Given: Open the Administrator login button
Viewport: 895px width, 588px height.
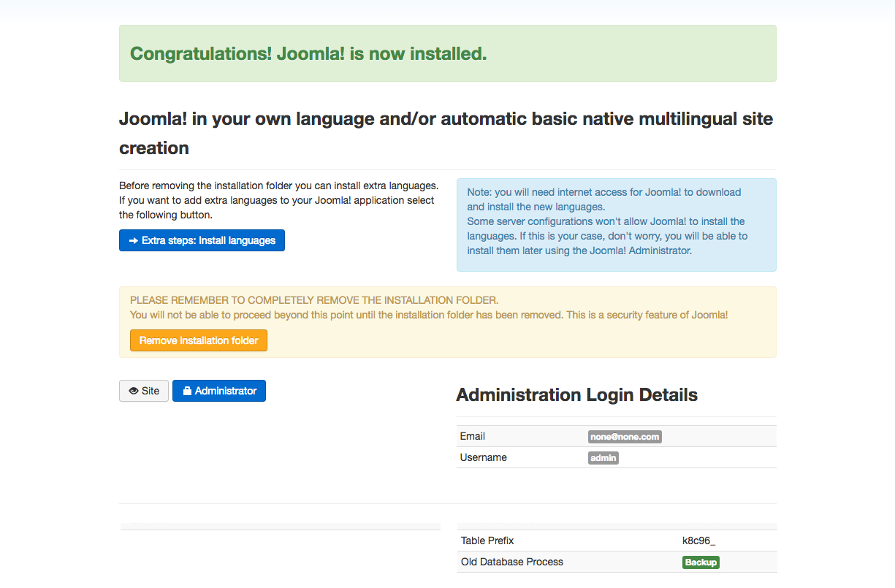Looking at the screenshot, I should pos(219,391).
